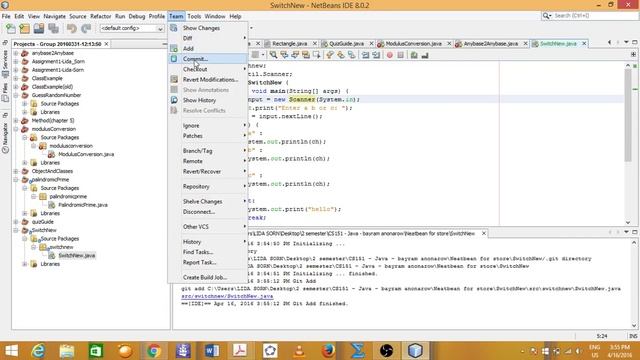Open the Repository submenu
Screen dimensions: 640x360
click(208, 187)
